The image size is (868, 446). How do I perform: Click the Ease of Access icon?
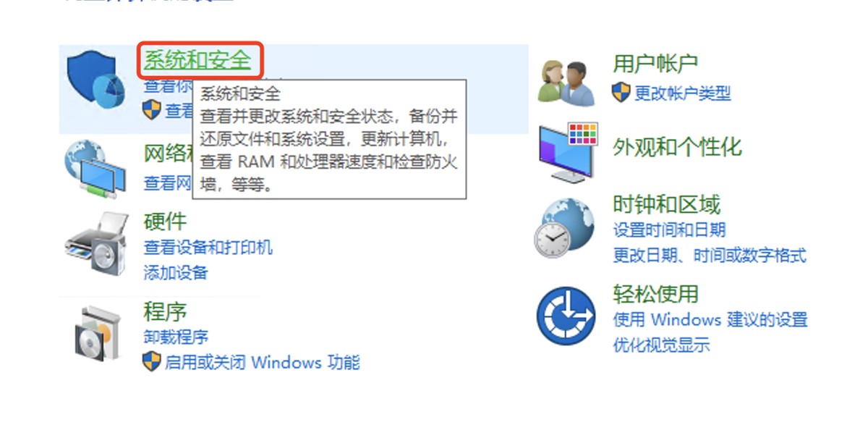click(566, 316)
